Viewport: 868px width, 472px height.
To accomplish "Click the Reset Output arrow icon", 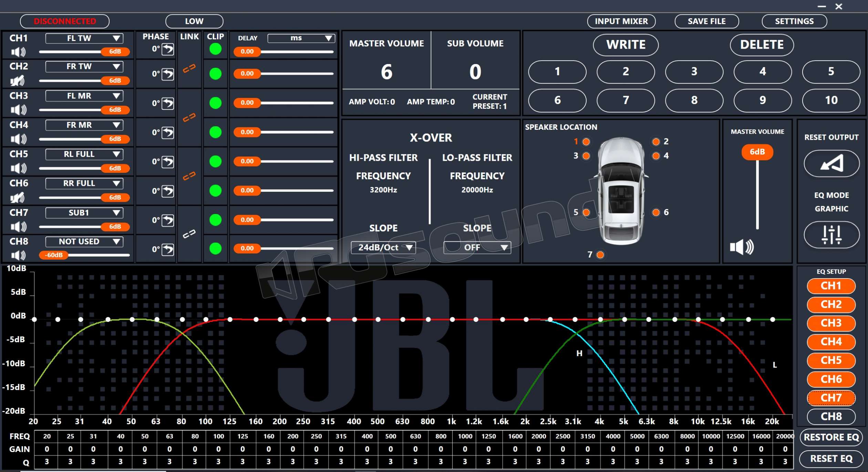I will pyautogui.click(x=831, y=163).
